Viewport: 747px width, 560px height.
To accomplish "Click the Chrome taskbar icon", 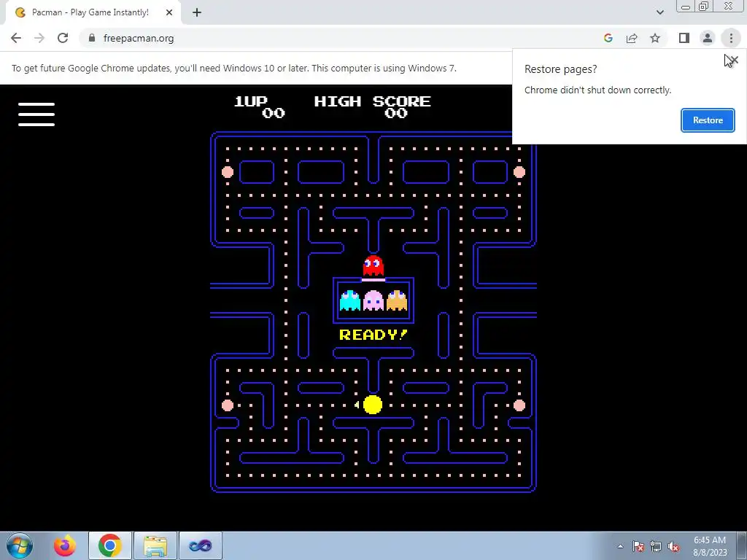I will (110, 545).
